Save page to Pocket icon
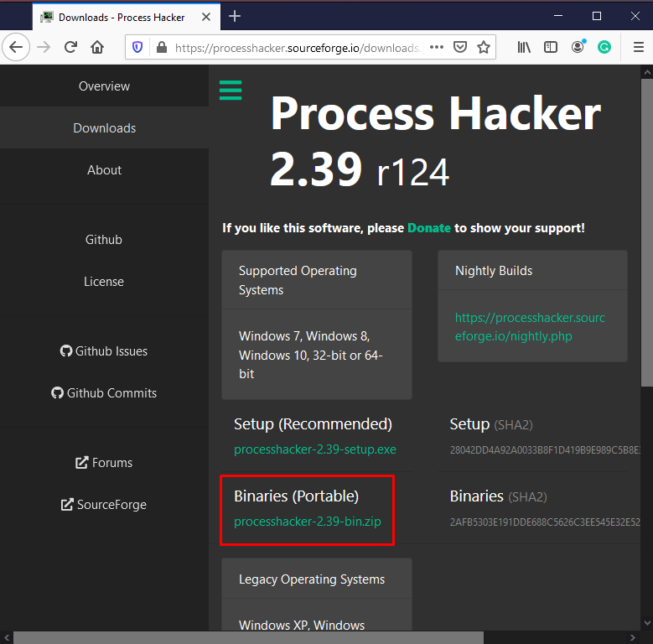This screenshot has width=653, height=644. pyautogui.click(x=459, y=47)
